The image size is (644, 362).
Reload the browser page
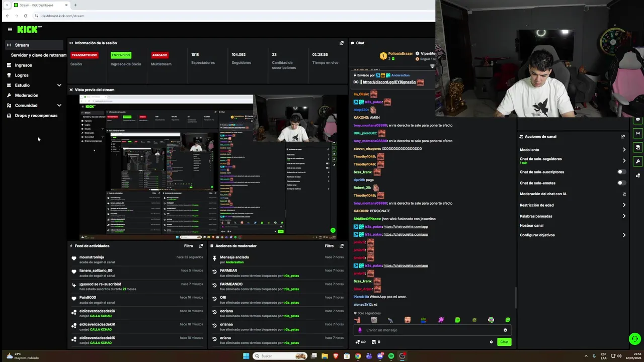(x=25, y=16)
